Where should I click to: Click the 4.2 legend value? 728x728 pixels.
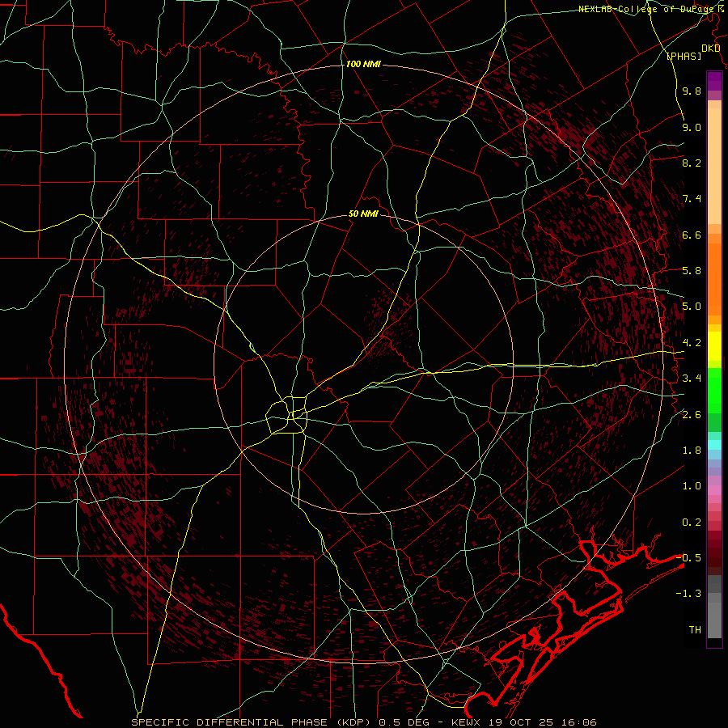pyautogui.click(x=692, y=342)
